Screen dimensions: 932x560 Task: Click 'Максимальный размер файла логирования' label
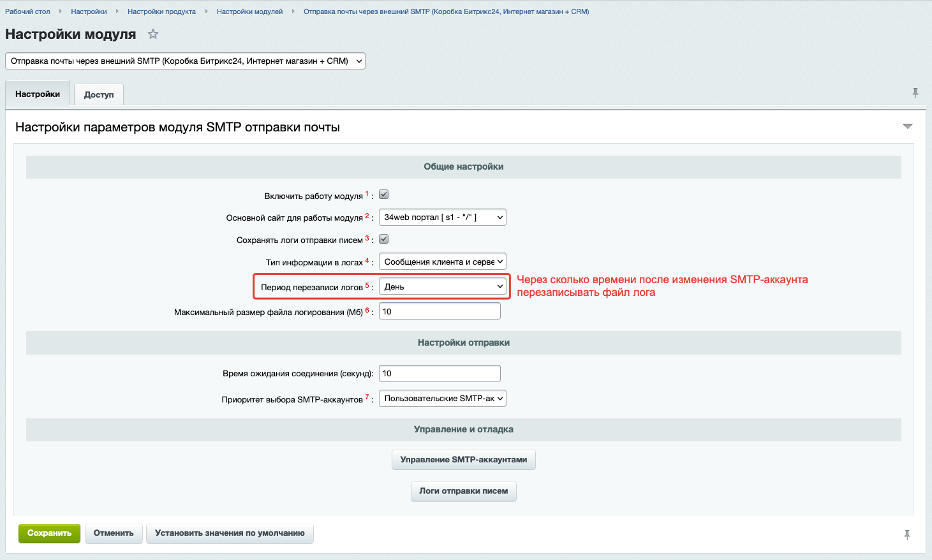(x=269, y=313)
